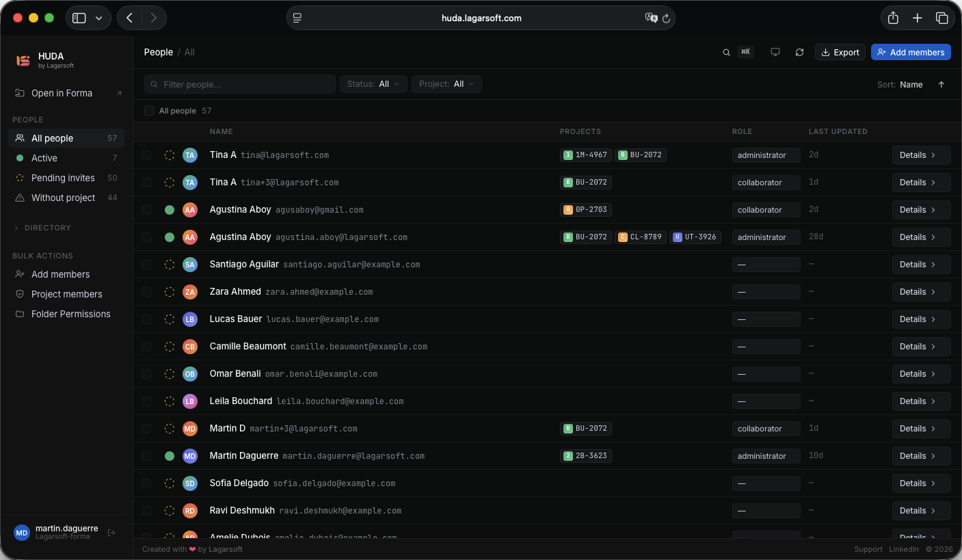The image size is (962, 560).
Task: Click the translate icon in address bar
Action: tap(651, 18)
